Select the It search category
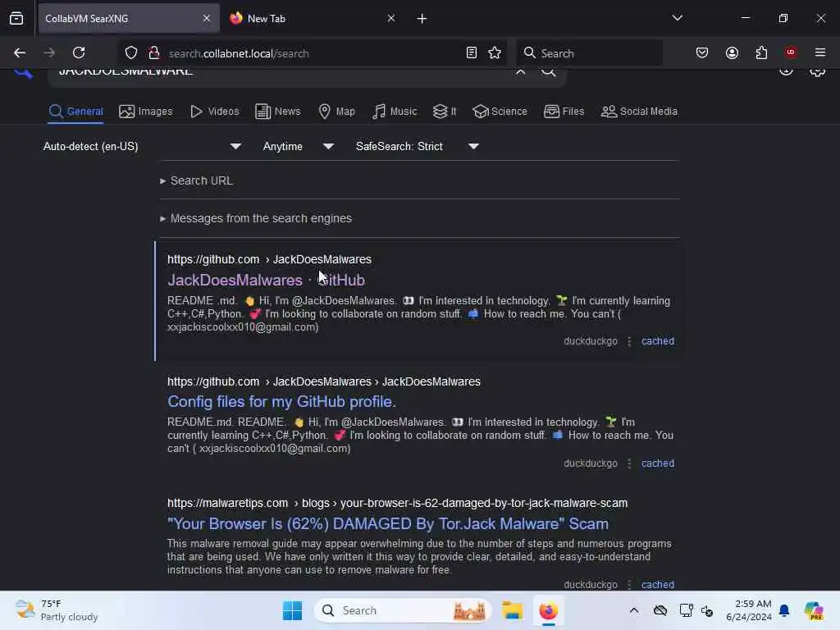The height and width of the screenshot is (630, 840). tap(445, 112)
